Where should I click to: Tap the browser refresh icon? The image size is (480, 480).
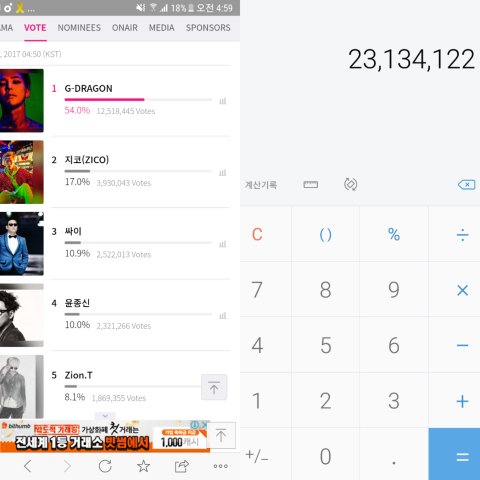point(105,466)
